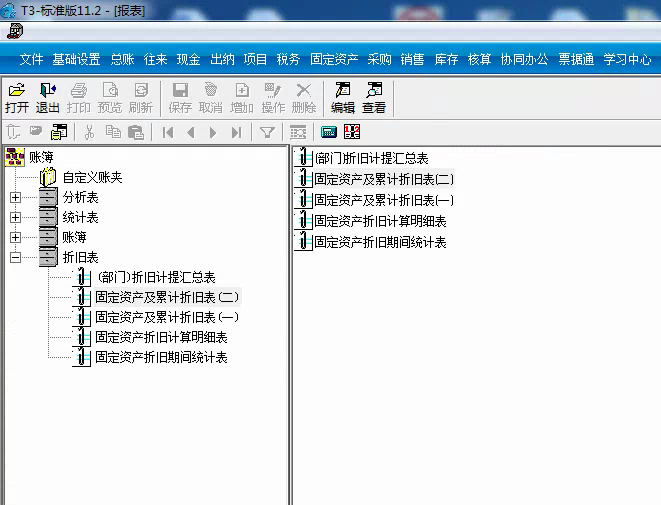Select 固定资产及累计折旧表(一) in left tree

[x=167, y=317]
